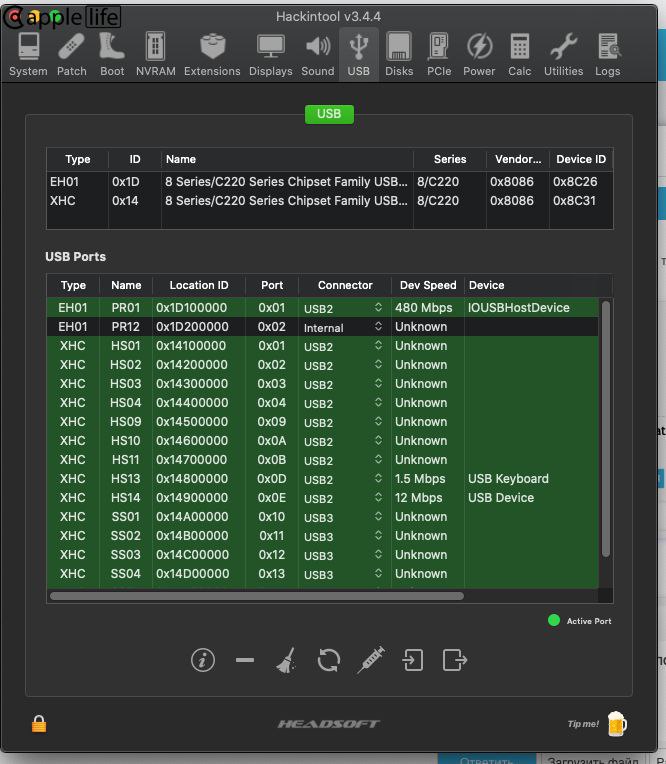Click the Vendor column header
The image size is (666, 764).
[518, 159]
